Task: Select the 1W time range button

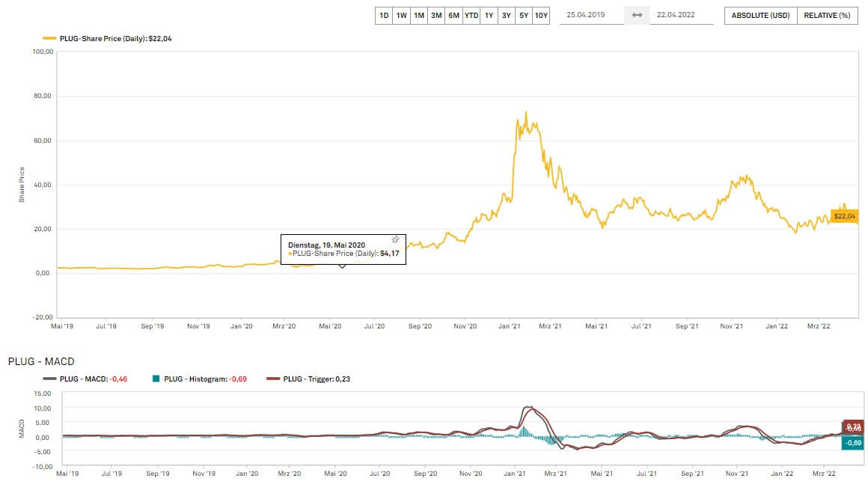Action: point(401,16)
